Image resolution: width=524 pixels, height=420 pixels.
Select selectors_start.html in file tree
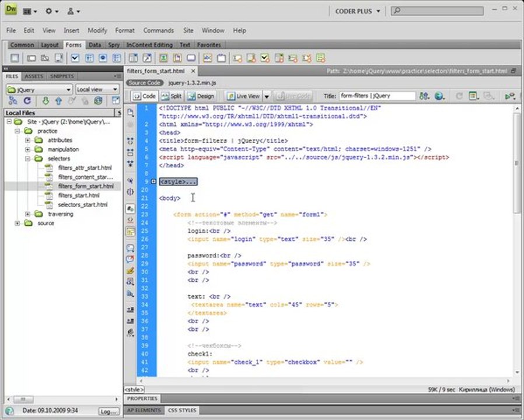click(x=82, y=205)
